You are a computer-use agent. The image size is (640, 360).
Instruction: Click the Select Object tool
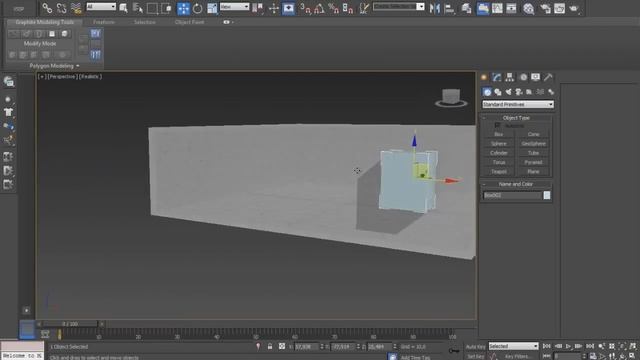[123, 8]
